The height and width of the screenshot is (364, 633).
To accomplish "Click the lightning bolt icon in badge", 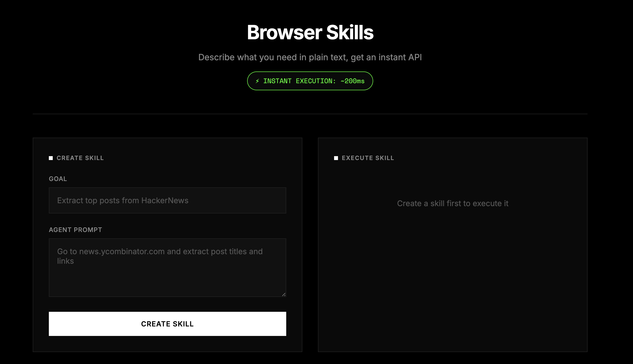I will 257,81.
